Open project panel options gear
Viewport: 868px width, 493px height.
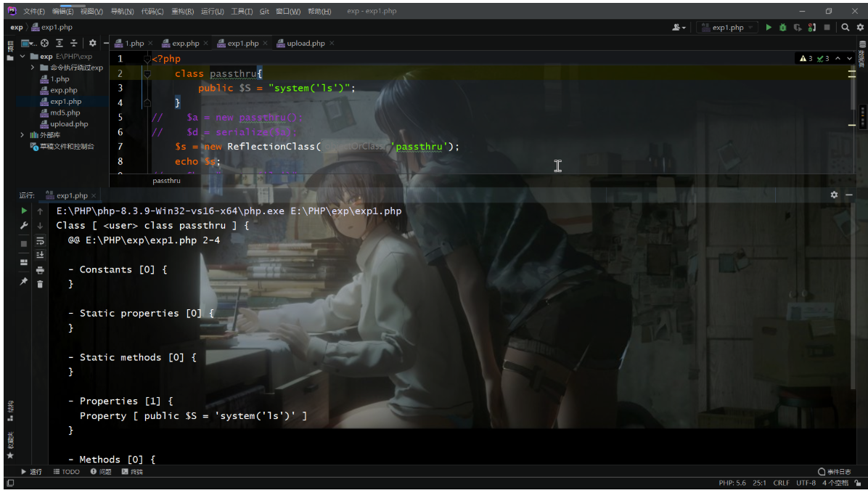[92, 44]
